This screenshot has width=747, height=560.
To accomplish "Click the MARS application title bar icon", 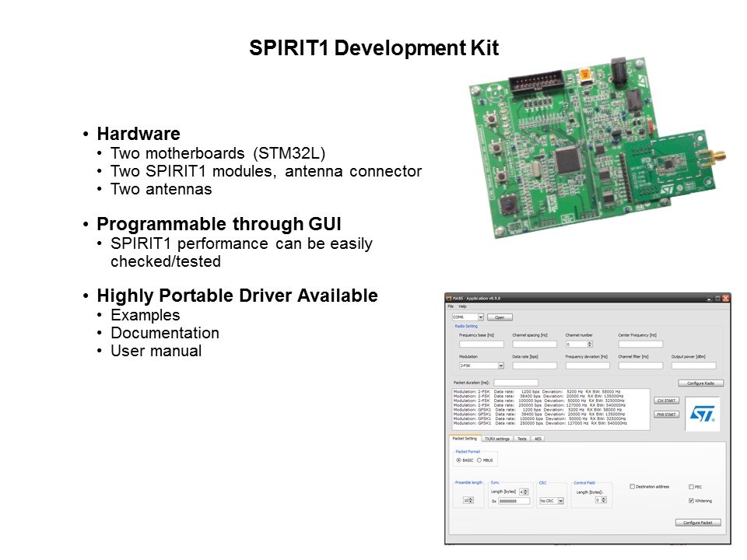I will [448, 298].
